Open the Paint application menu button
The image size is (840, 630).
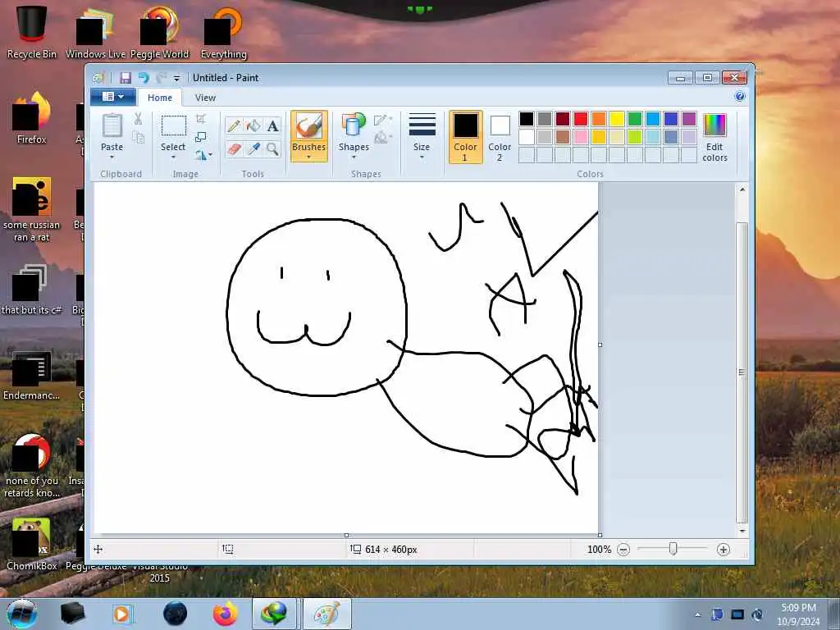click(112, 97)
